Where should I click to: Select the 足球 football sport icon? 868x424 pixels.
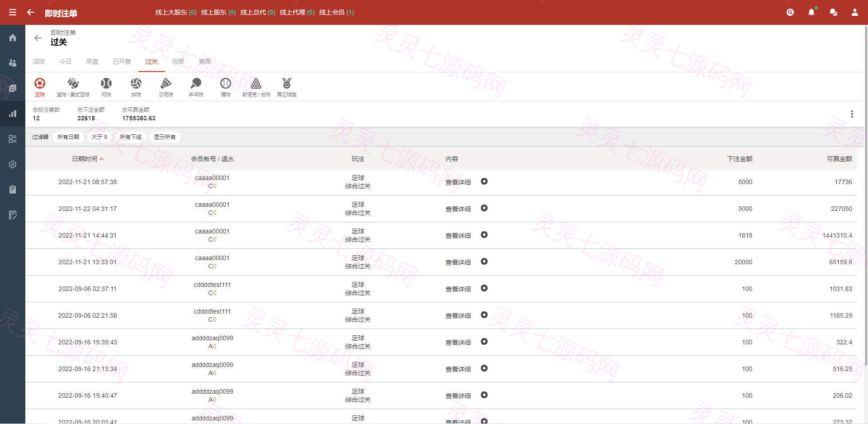(x=40, y=87)
